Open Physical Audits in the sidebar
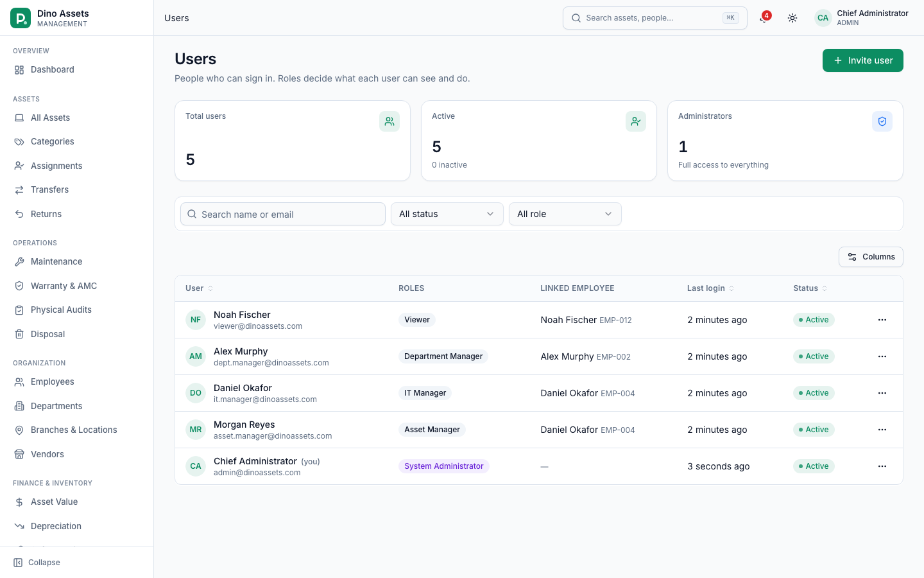 pos(76,310)
